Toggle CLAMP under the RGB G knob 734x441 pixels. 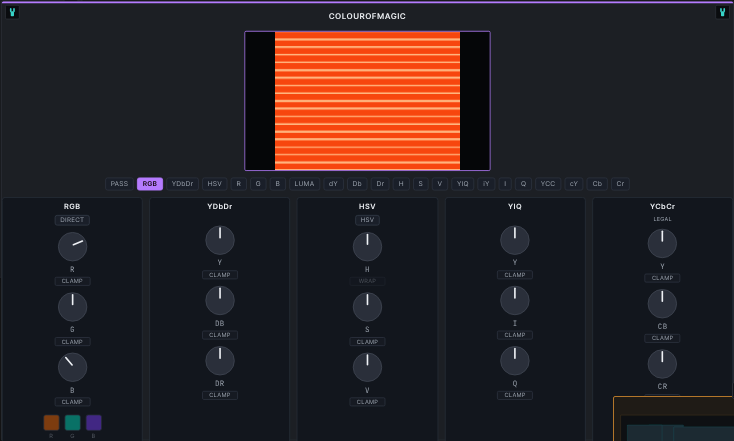coord(73,342)
